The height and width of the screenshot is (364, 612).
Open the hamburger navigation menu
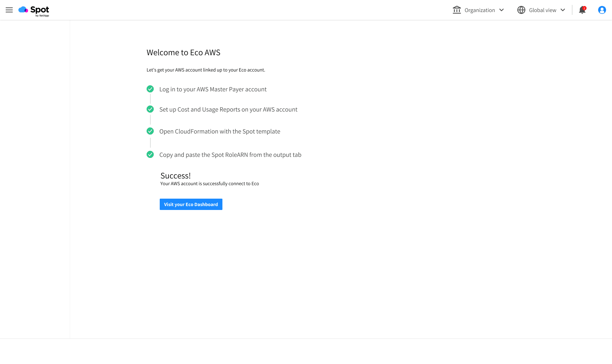(9, 10)
